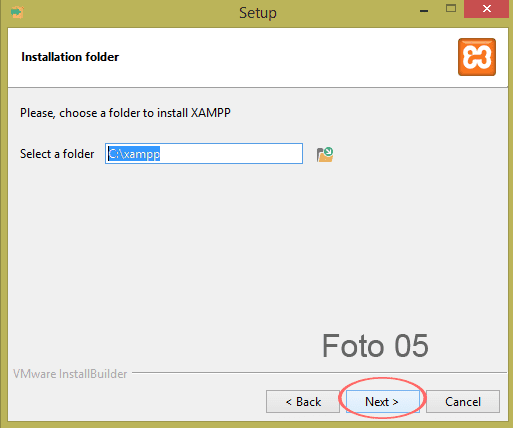Cancel the XAMPP setup
This screenshot has width=513, height=428.
pyautogui.click(x=463, y=401)
